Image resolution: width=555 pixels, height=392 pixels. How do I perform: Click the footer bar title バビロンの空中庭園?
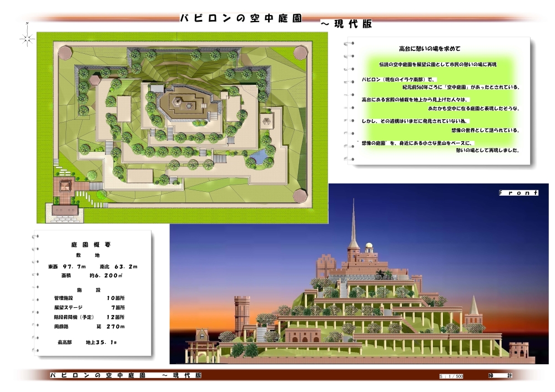click(x=98, y=375)
